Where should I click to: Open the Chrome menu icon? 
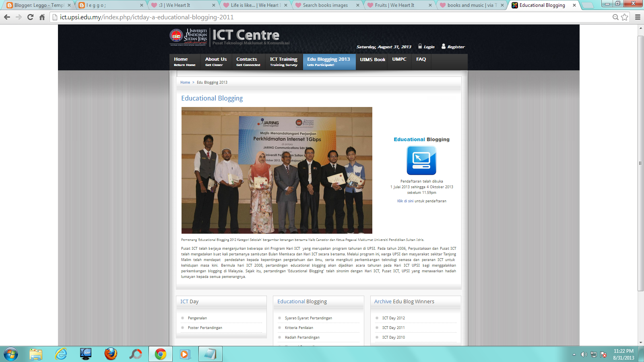638,17
